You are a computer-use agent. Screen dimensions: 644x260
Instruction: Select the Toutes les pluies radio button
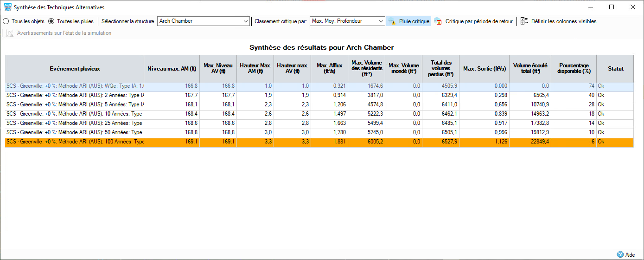[51, 21]
